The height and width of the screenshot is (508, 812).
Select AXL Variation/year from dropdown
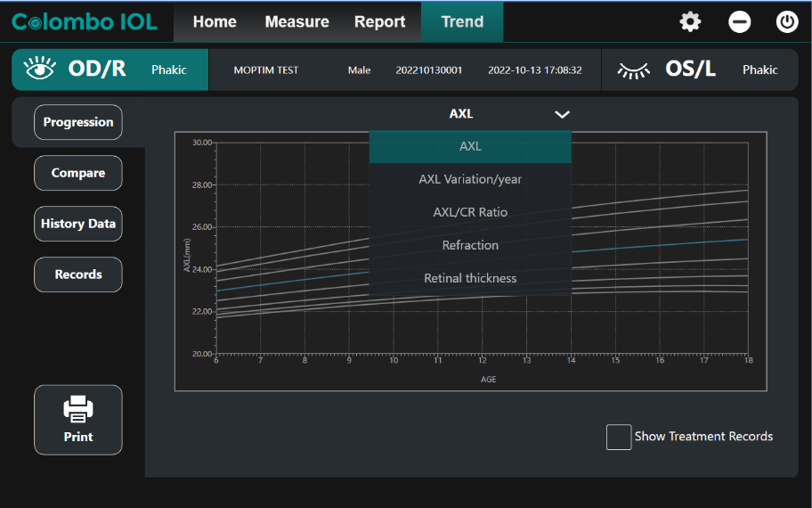click(x=470, y=179)
